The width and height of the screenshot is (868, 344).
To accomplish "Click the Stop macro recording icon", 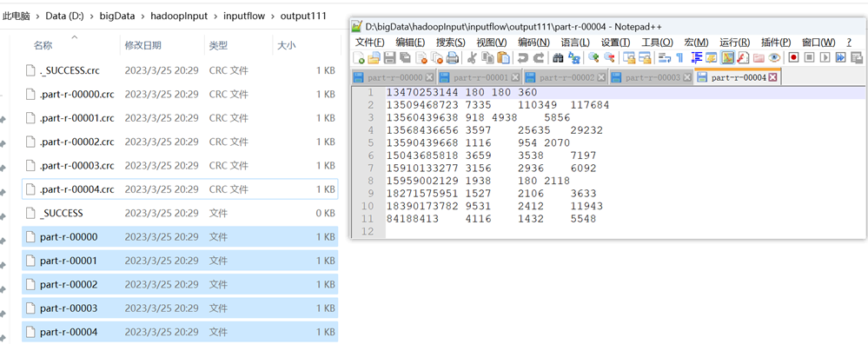I will point(809,57).
